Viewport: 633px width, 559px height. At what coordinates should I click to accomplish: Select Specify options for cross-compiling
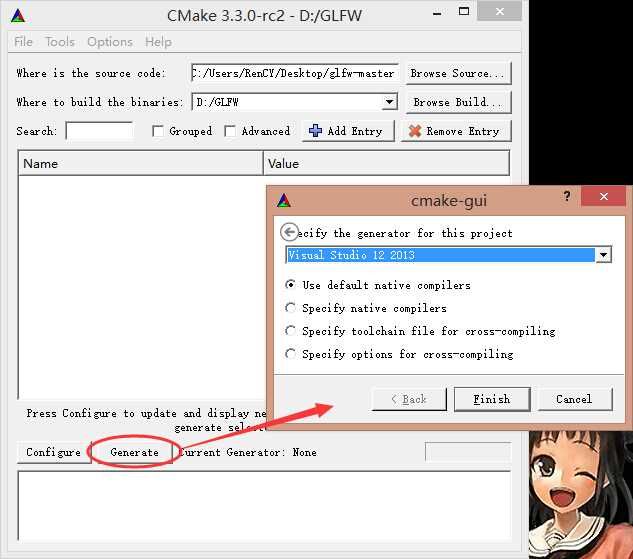290,354
